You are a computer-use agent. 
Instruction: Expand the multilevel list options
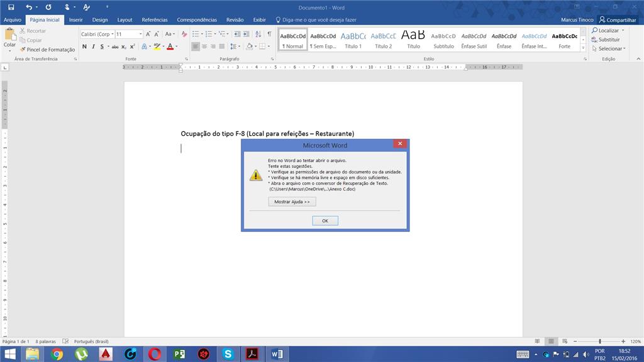(x=228, y=34)
